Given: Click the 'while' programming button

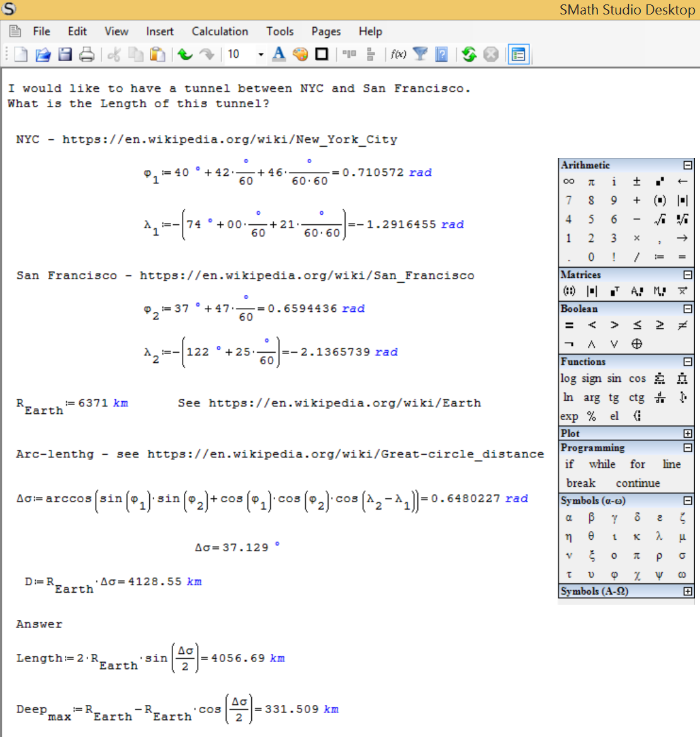Looking at the screenshot, I should 602,464.
